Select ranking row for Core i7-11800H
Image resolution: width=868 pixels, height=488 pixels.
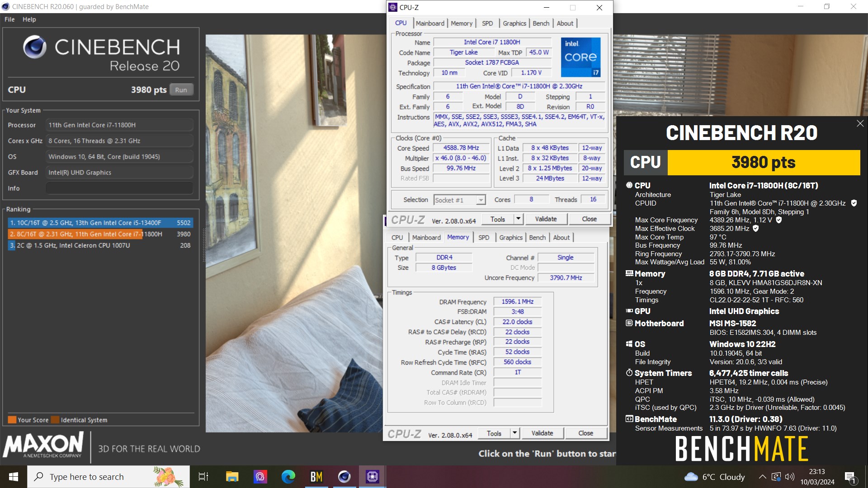[100, 234]
